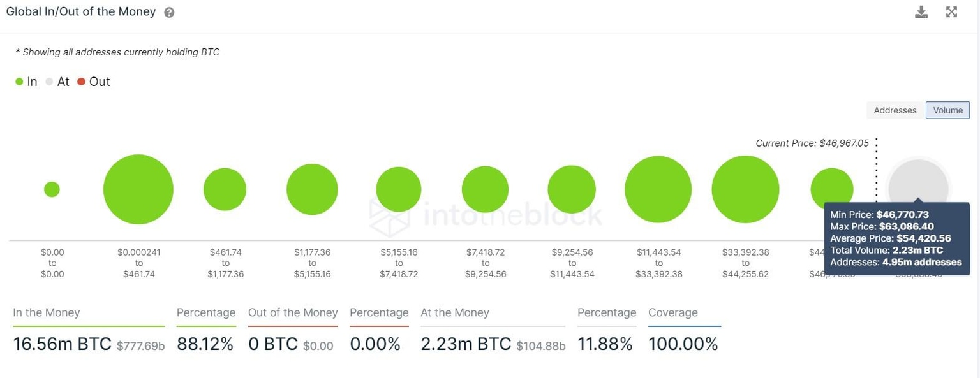This screenshot has height=378, width=980.
Task: Click the help icon next to chart title
Action: coord(168,11)
